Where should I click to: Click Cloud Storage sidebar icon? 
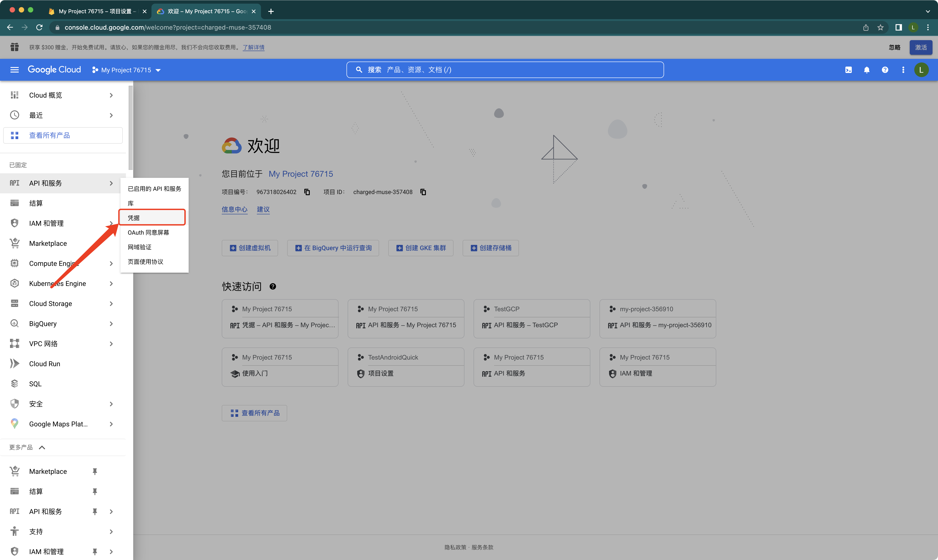point(15,303)
